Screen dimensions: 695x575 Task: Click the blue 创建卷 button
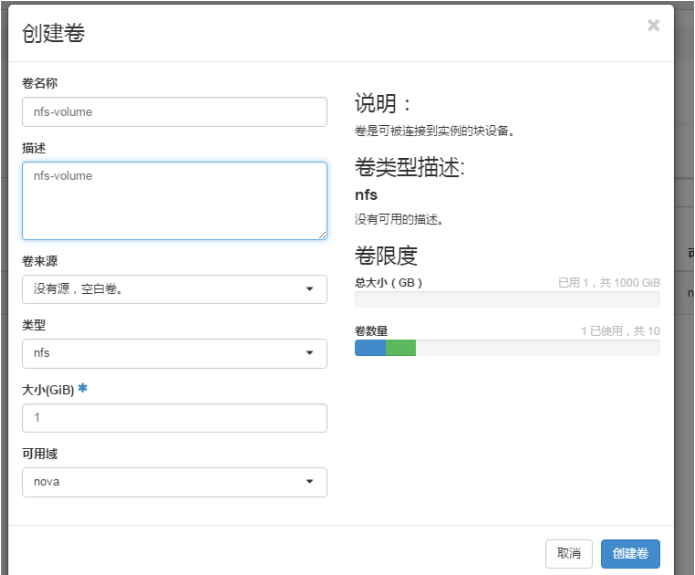pyautogui.click(x=630, y=553)
